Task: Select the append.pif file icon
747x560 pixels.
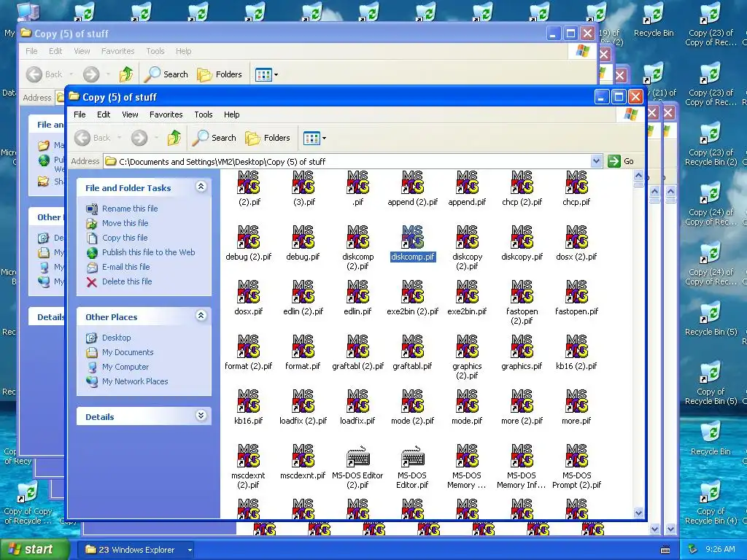Action: (467, 183)
